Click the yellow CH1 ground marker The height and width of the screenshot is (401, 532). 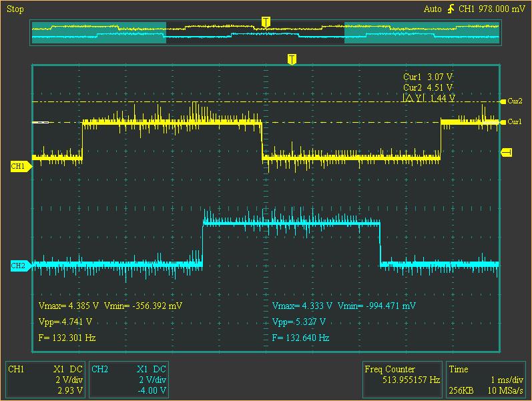click(19, 165)
